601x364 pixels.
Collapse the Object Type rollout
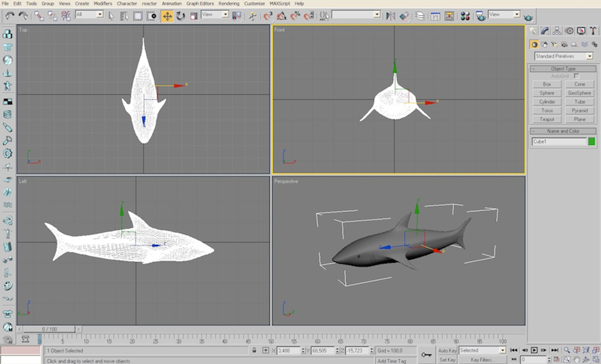pos(563,69)
